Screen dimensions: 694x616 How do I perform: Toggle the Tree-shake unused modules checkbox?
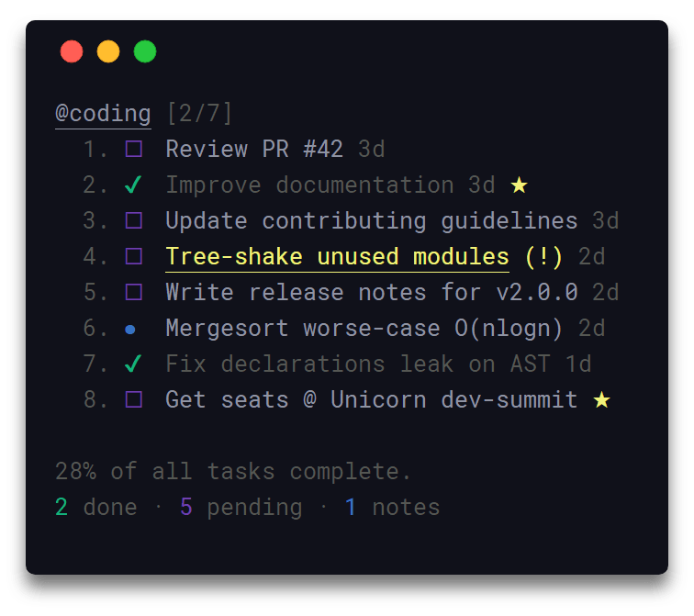coord(134,256)
